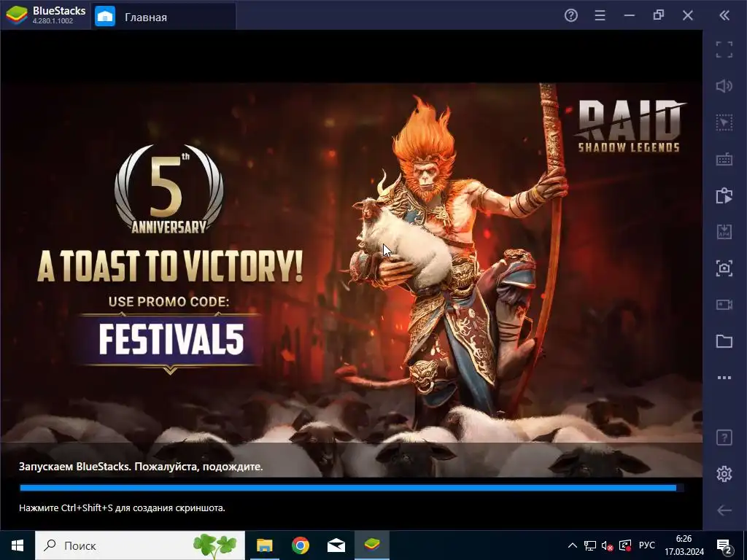
Task: Open the media folder icon in sidebar
Action: 724,341
